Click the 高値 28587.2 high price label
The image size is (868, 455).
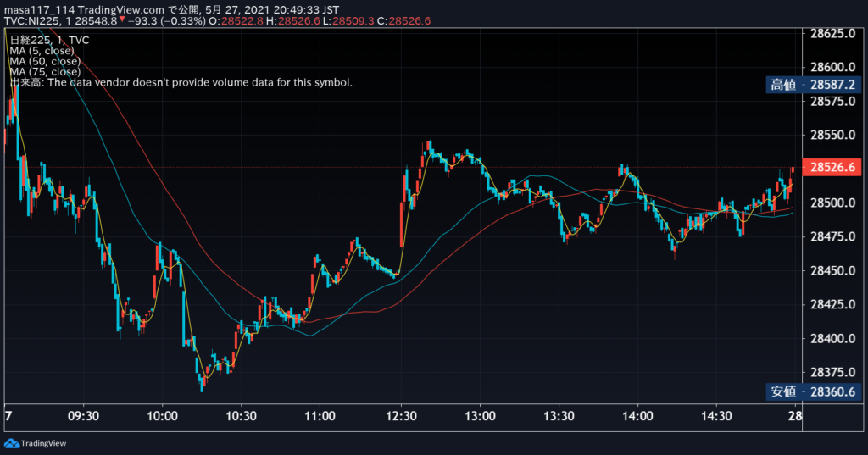click(x=813, y=85)
